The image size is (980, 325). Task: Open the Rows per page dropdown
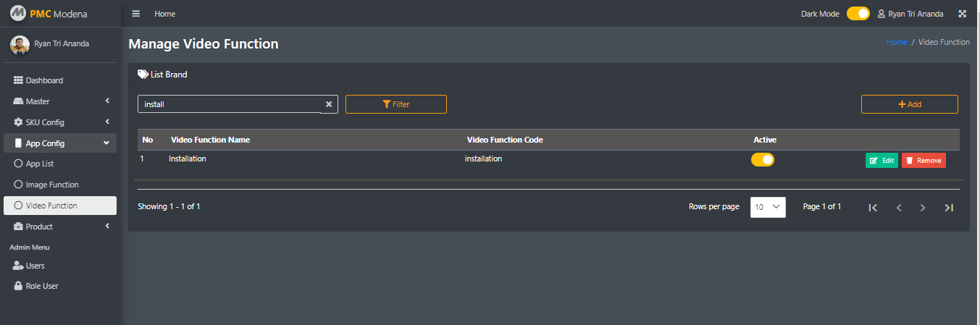tap(768, 207)
